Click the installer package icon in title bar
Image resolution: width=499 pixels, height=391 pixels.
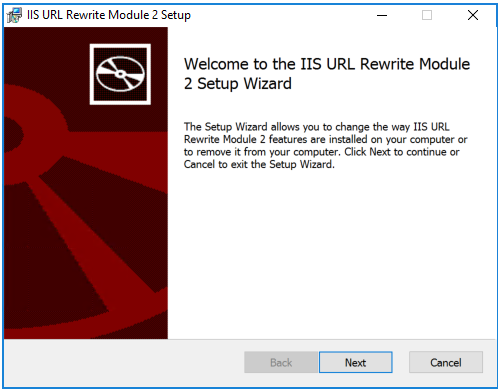(14, 15)
